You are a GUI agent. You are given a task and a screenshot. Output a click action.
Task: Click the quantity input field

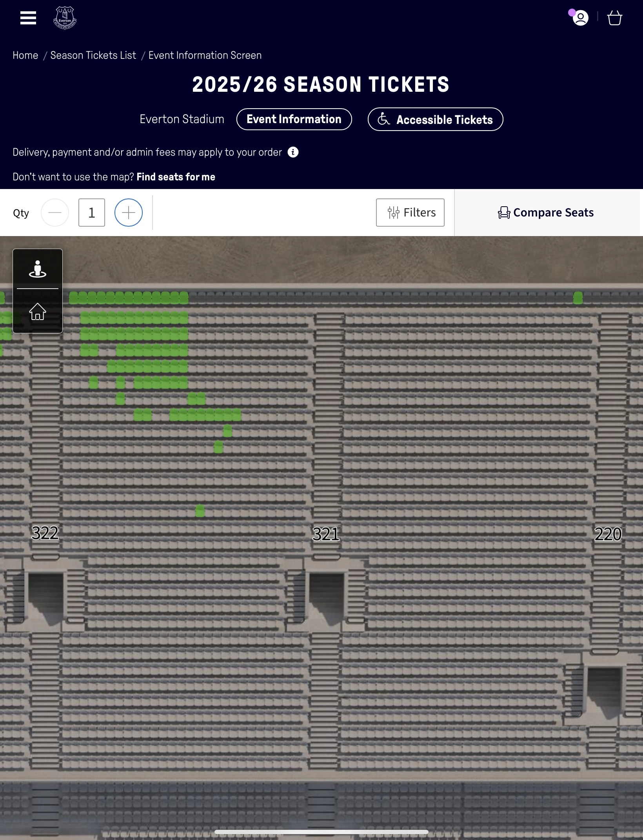click(x=92, y=213)
